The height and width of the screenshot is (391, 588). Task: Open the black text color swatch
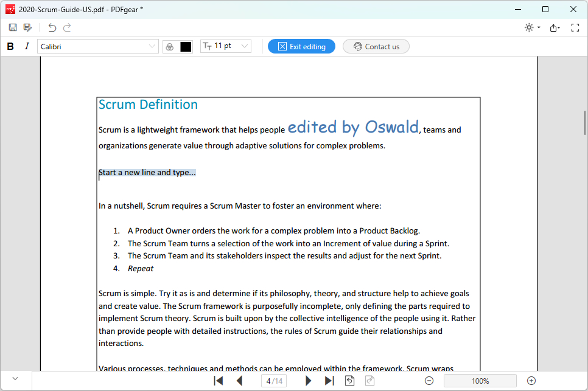(x=186, y=47)
